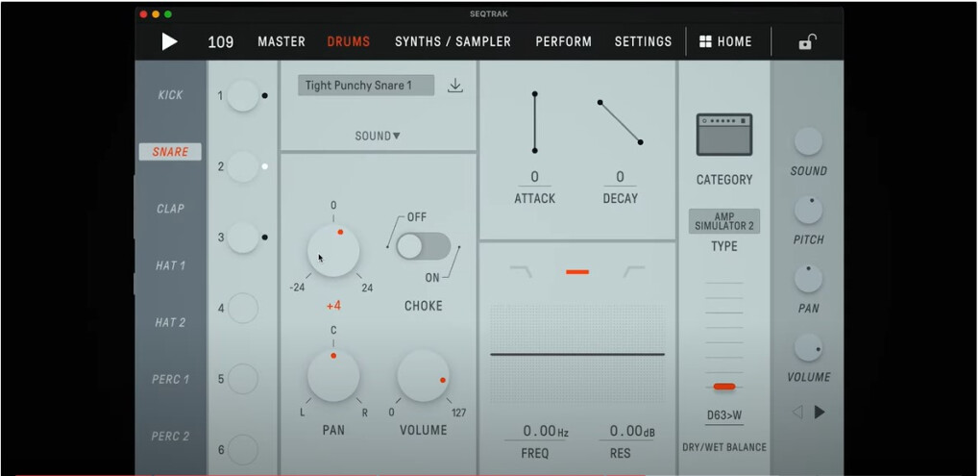Screen dimensions: 980x476
Task: Expand the SOUND dropdown
Action: pos(378,136)
